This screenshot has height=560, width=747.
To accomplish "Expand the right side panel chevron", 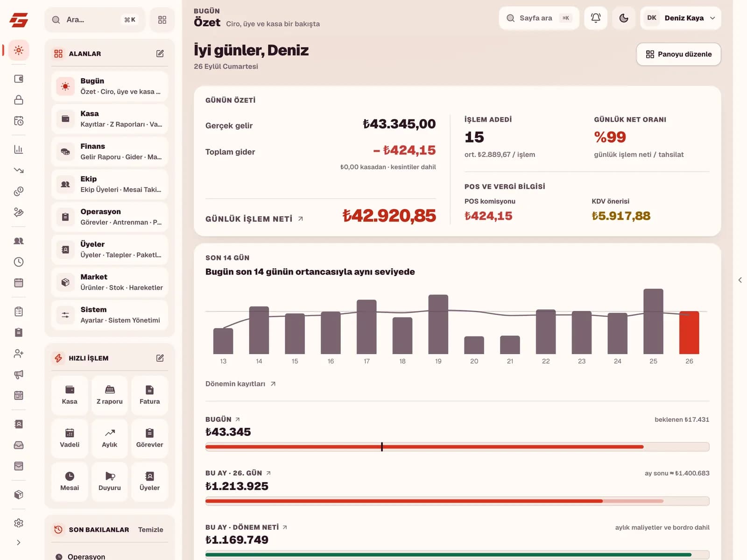I will click(740, 280).
